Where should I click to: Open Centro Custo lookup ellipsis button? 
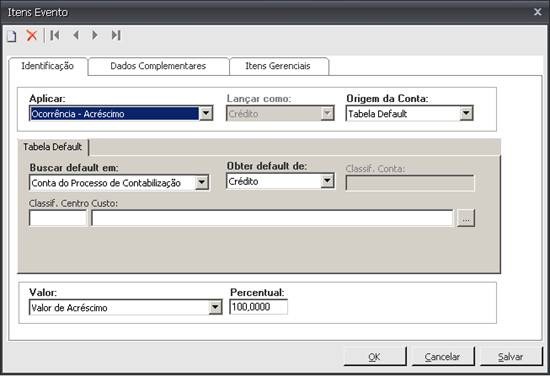point(466,218)
